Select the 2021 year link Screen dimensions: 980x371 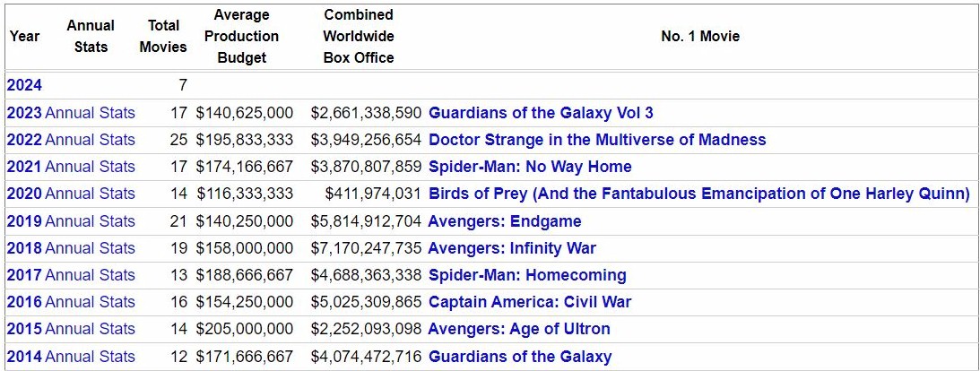click(24, 167)
